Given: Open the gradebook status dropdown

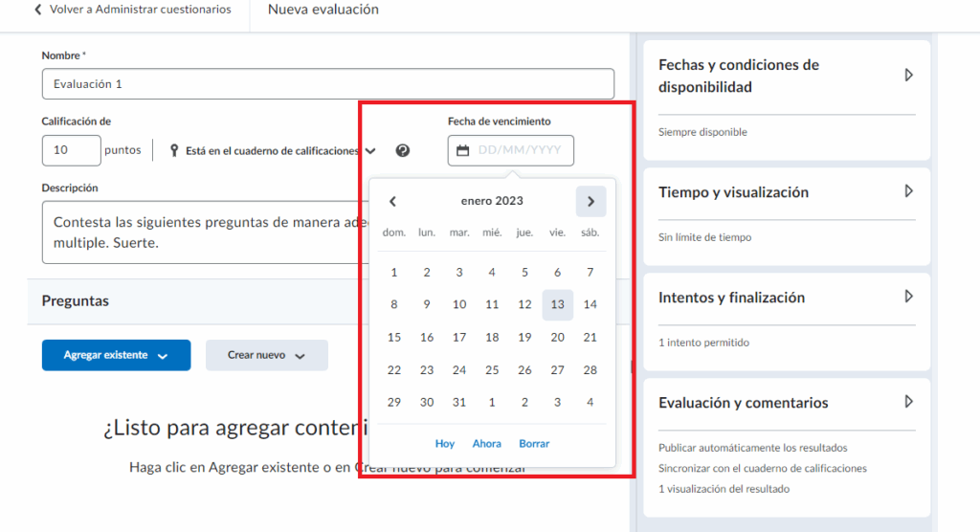Looking at the screenshot, I should tap(370, 150).
